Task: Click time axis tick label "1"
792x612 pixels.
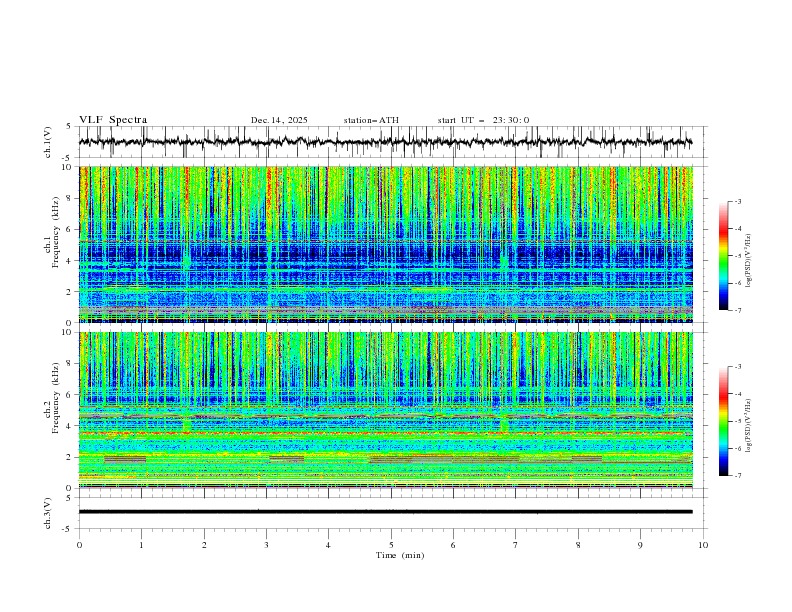Action: pos(141,545)
